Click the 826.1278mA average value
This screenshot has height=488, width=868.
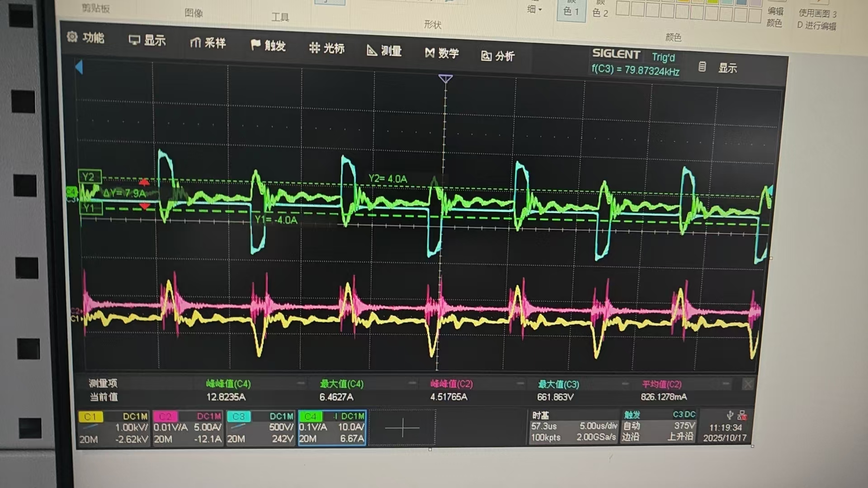[x=664, y=397]
